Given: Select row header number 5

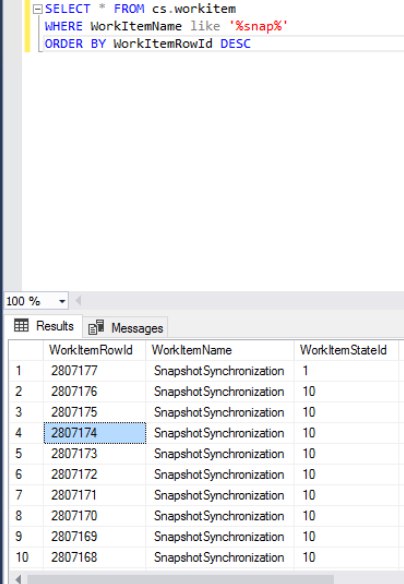Looking at the screenshot, I should (26, 454).
